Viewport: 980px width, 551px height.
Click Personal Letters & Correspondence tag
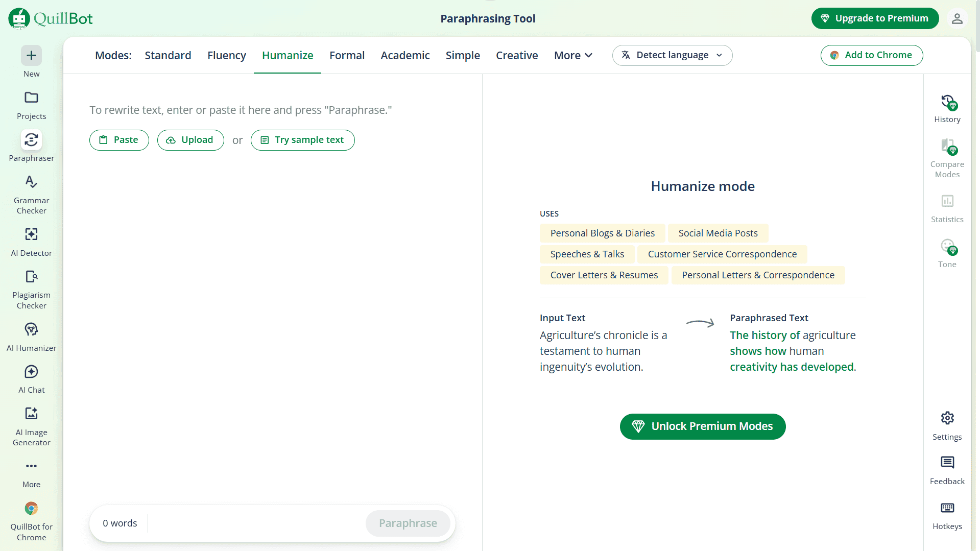pos(758,275)
